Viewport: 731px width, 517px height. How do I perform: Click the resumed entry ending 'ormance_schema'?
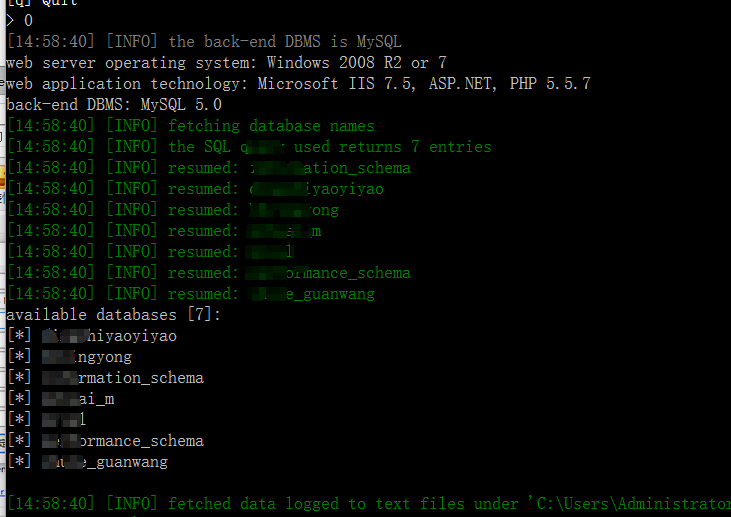tap(209, 272)
